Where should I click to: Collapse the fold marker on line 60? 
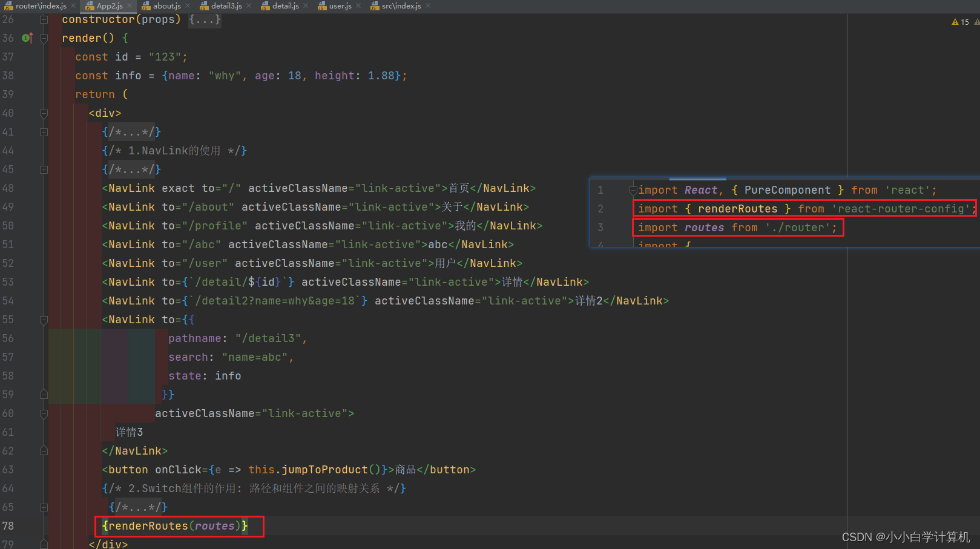[44, 413]
